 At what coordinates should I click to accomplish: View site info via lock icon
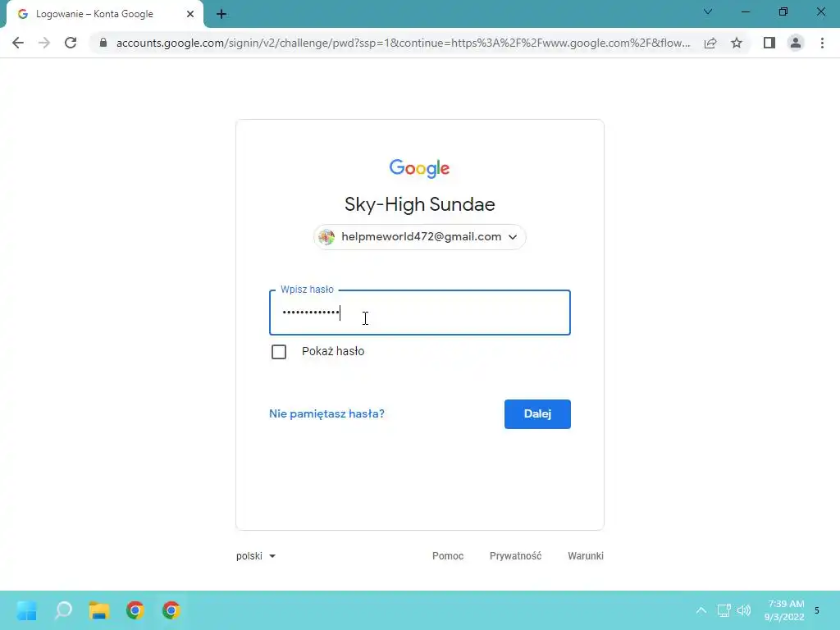pyautogui.click(x=103, y=43)
